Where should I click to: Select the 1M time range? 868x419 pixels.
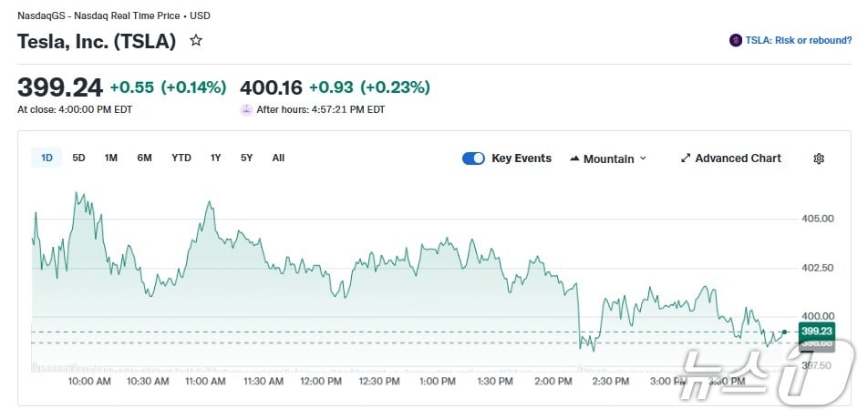tap(110, 158)
